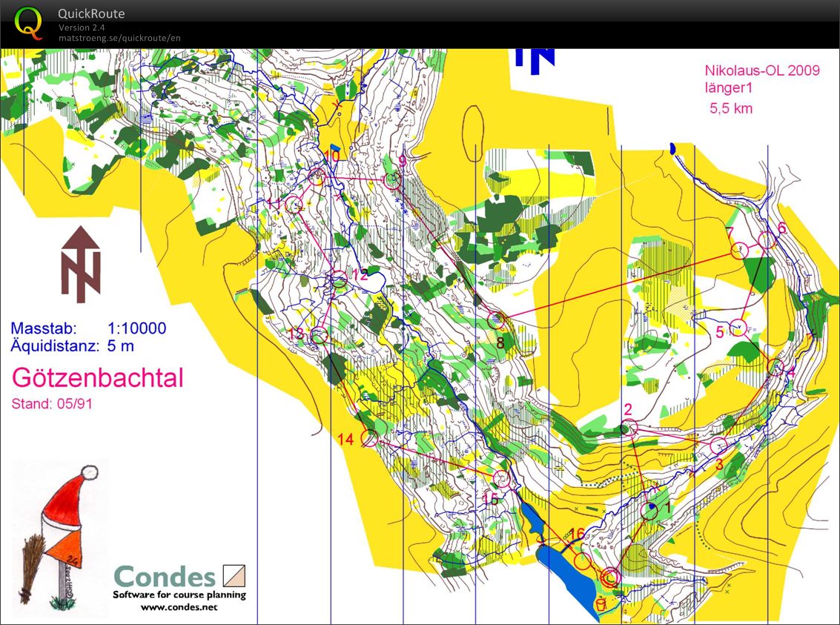The image size is (840, 625).
Task: Click the brown north arrow symbol
Action: pos(81,265)
